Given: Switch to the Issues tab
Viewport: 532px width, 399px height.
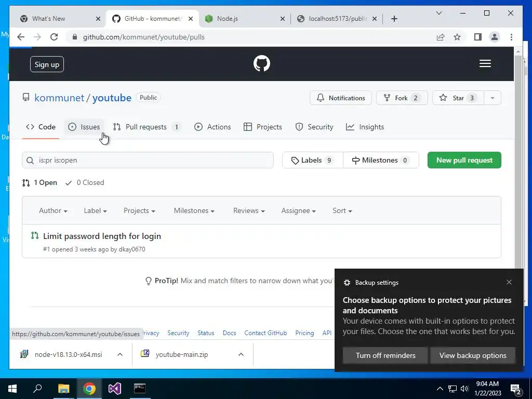Looking at the screenshot, I should [84, 127].
